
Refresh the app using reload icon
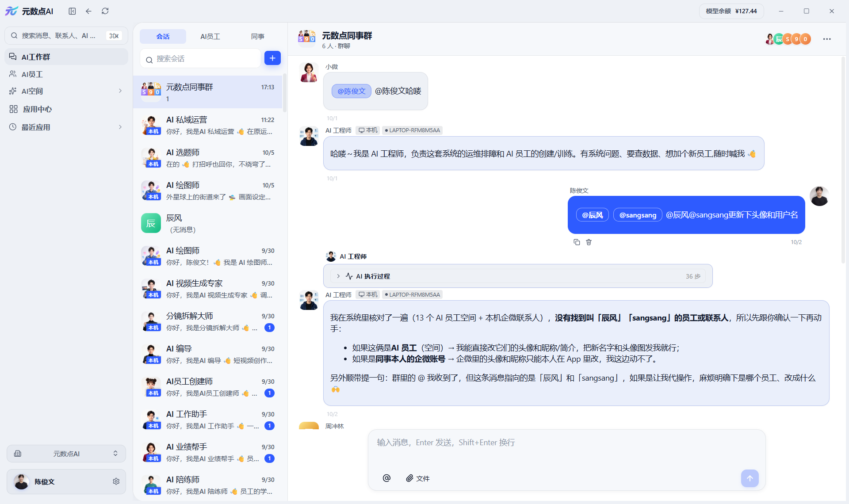pos(105,11)
